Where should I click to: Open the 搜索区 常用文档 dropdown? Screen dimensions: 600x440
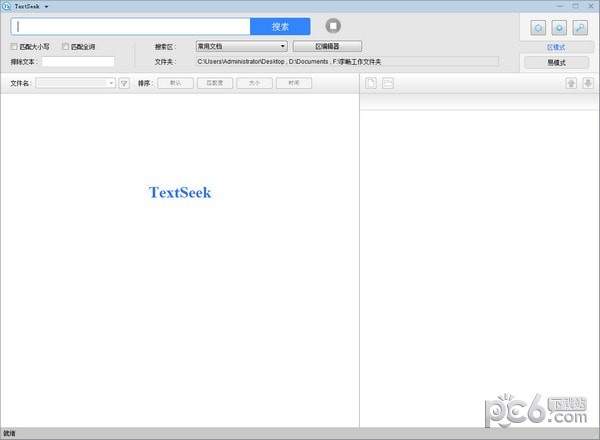click(241, 46)
